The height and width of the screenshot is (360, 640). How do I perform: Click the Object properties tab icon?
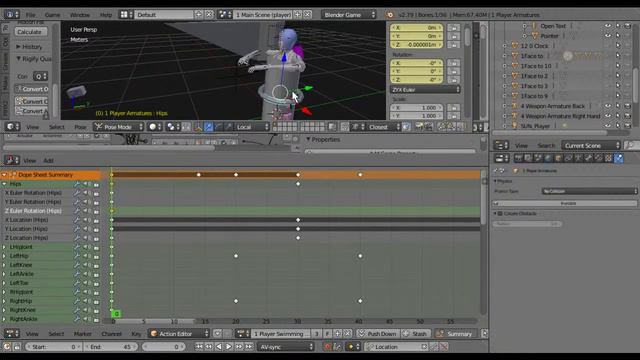(558, 158)
